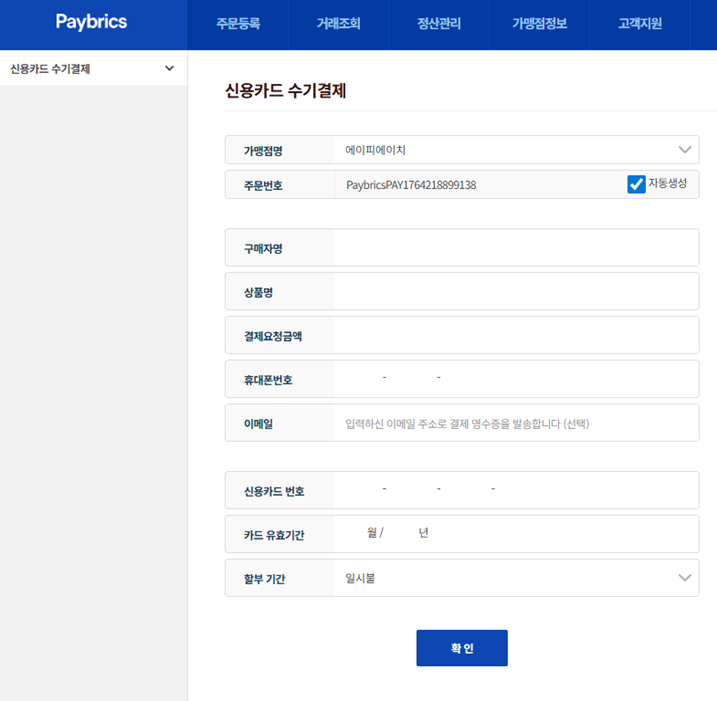The width and height of the screenshot is (717, 701).
Task: Click the card expiry year field
Action: 402,533
